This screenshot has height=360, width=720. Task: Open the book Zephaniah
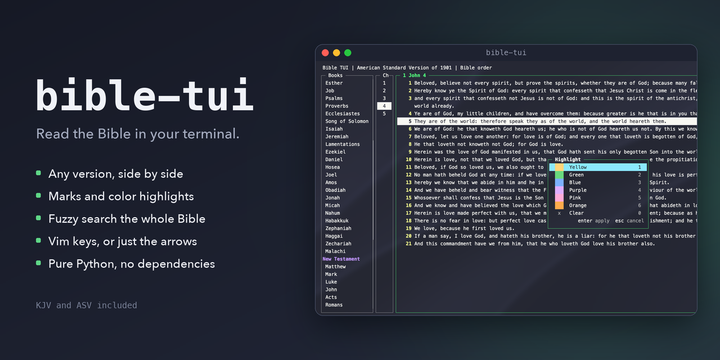pos(338,228)
